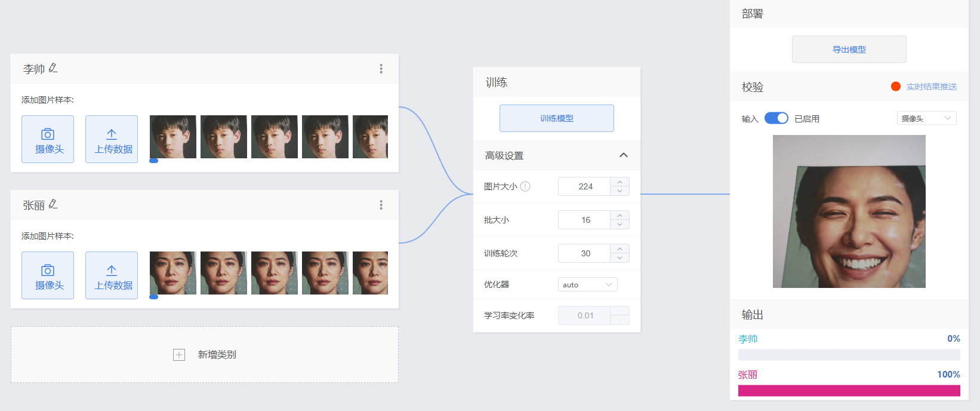Click the 导出模型 button
The image size is (980, 411).
[849, 50]
